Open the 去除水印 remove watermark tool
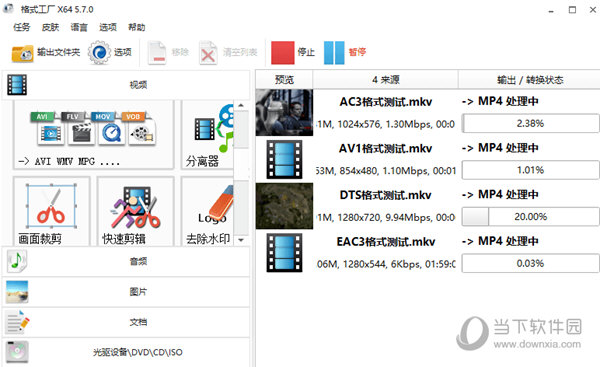This screenshot has width=600, height=367. click(x=208, y=211)
